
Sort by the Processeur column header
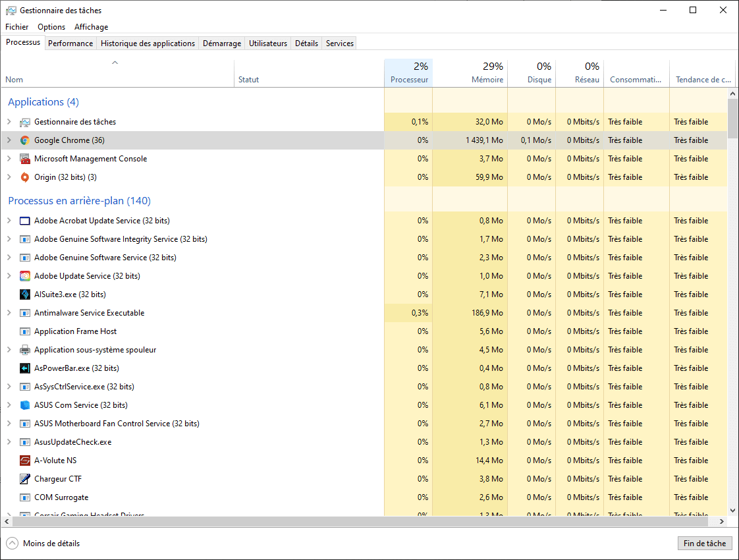(x=408, y=73)
